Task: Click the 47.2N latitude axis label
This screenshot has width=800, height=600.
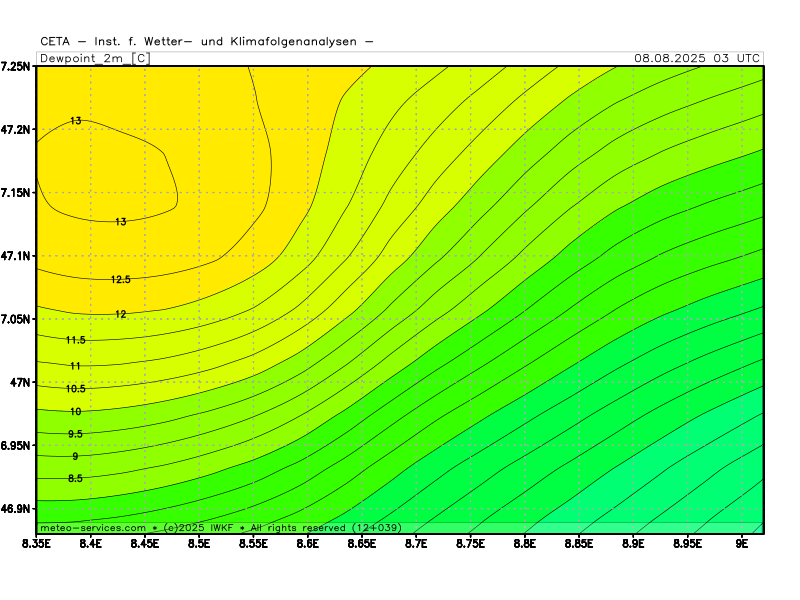Action: 16,130
